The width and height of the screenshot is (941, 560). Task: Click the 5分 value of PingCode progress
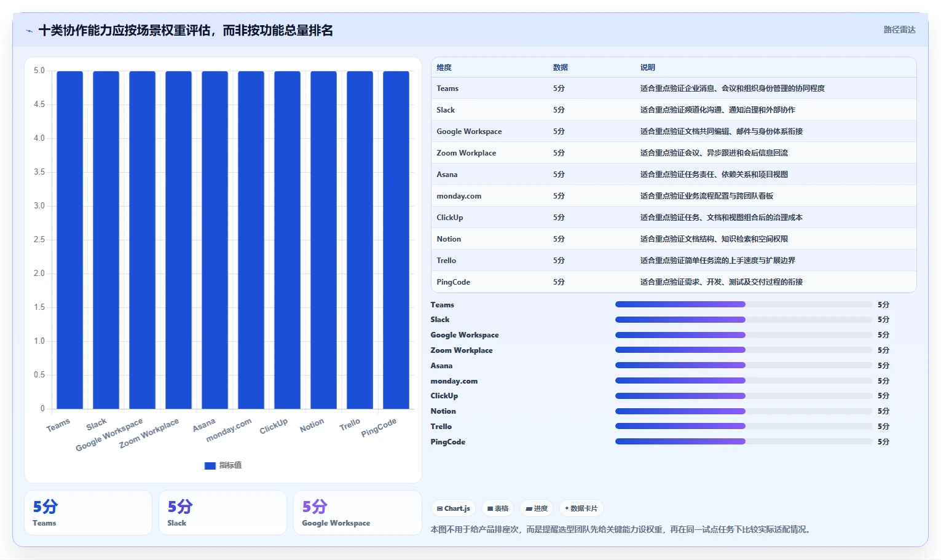(883, 442)
